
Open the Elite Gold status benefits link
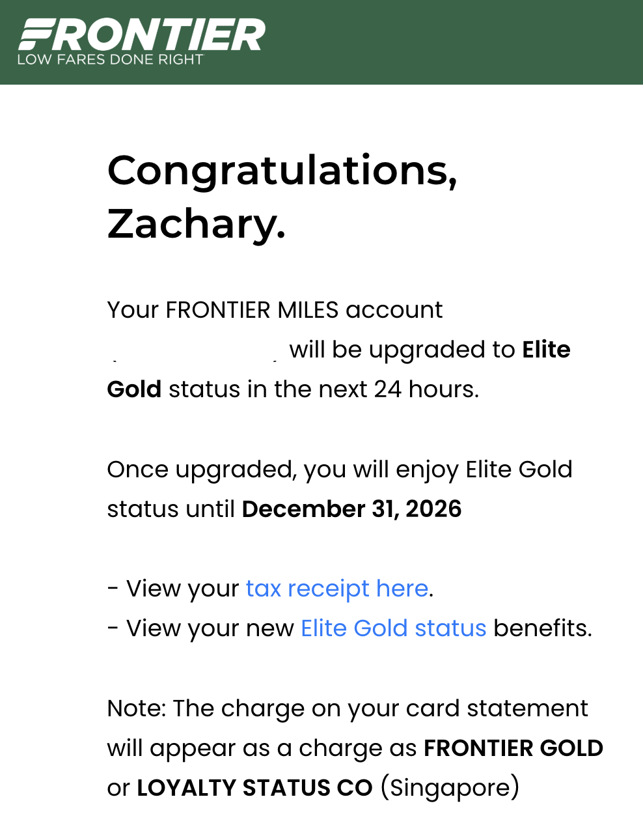point(393,628)
